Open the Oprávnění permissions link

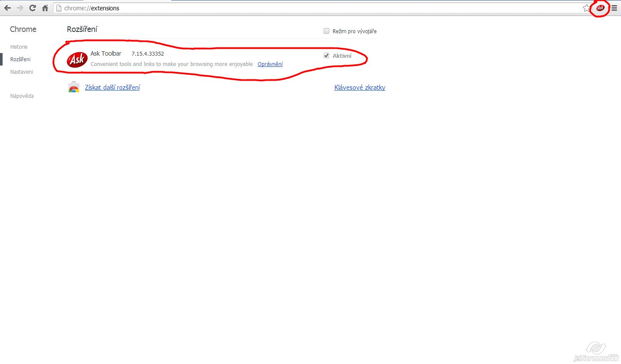click(x=270, y=64)
